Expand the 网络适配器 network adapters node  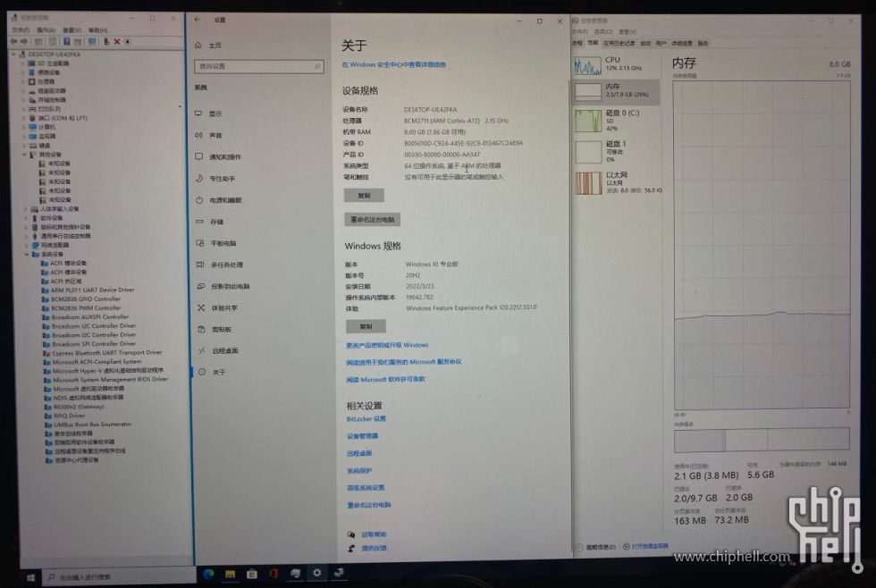point(26,245)
